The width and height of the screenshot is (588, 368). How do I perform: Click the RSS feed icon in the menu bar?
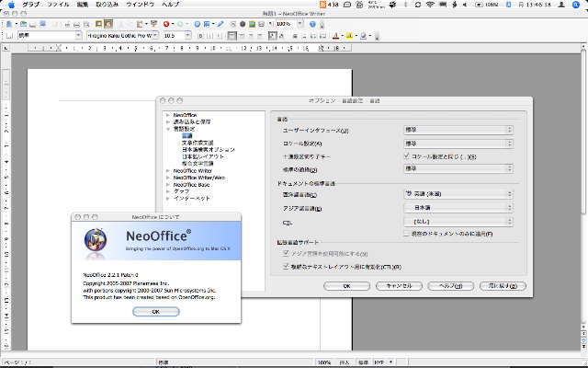(x=322, y=5)
